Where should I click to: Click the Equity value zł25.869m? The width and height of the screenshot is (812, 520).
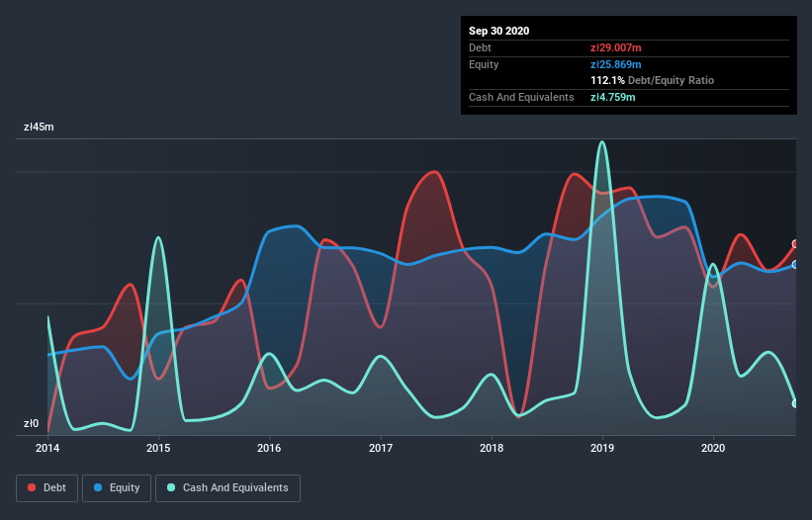coord(616,64)
